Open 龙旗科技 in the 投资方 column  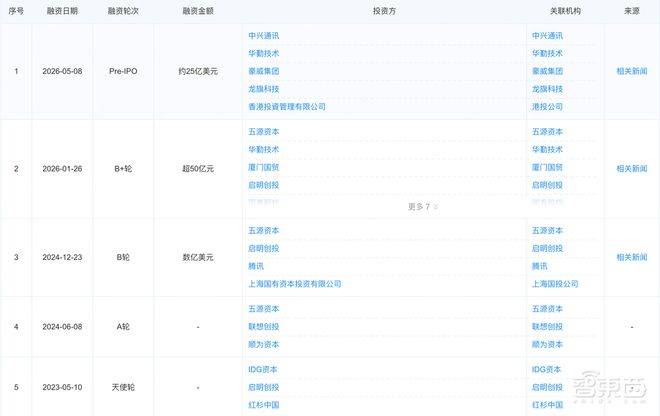tap(263, 89)
